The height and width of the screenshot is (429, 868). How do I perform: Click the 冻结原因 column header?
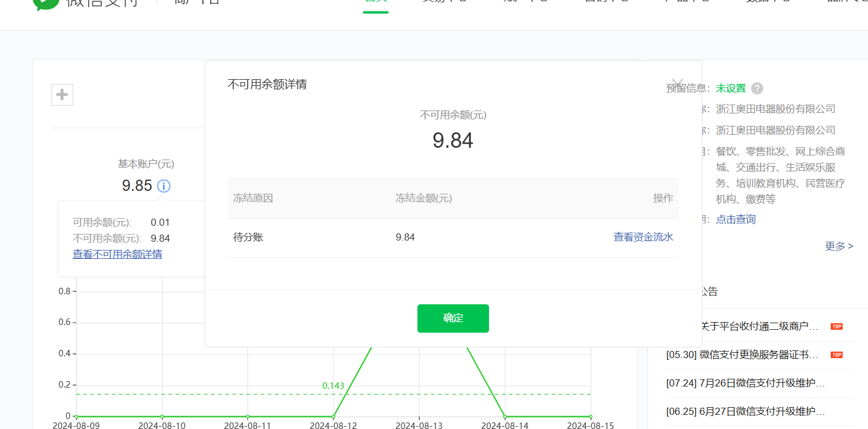[x=253, y=199]
